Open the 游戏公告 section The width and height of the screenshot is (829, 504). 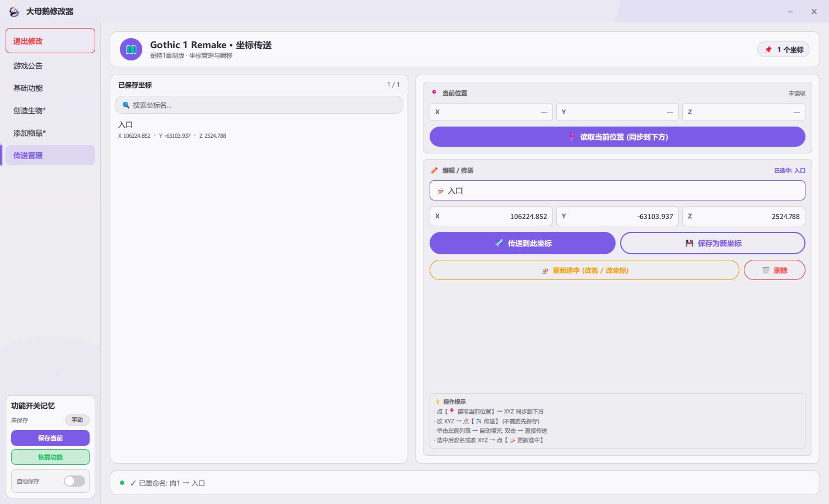point(50,66)
